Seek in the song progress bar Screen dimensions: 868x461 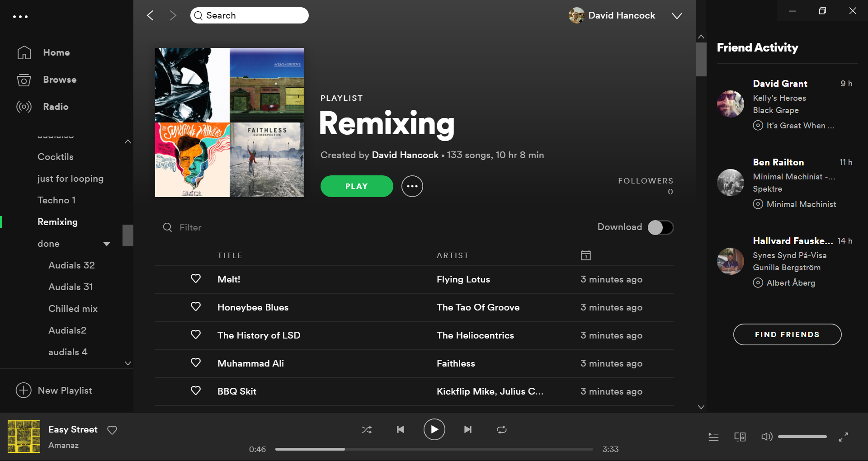[x=434, y=449]
